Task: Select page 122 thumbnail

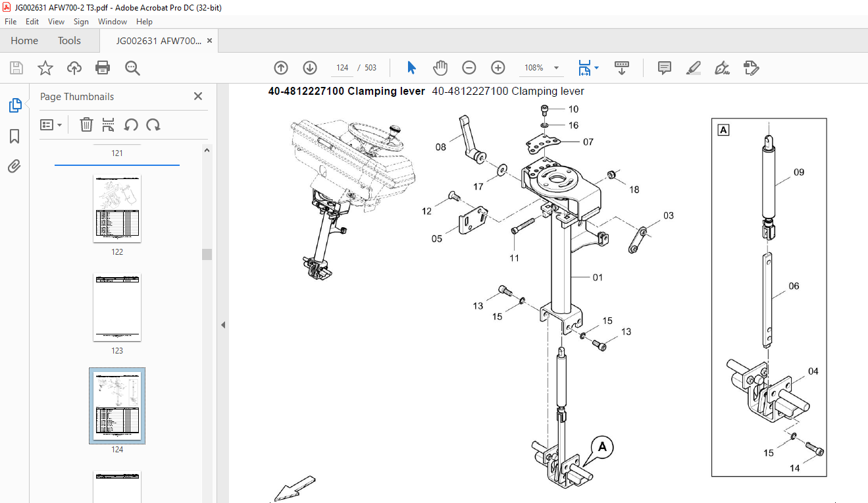Action: coord(117,209)
